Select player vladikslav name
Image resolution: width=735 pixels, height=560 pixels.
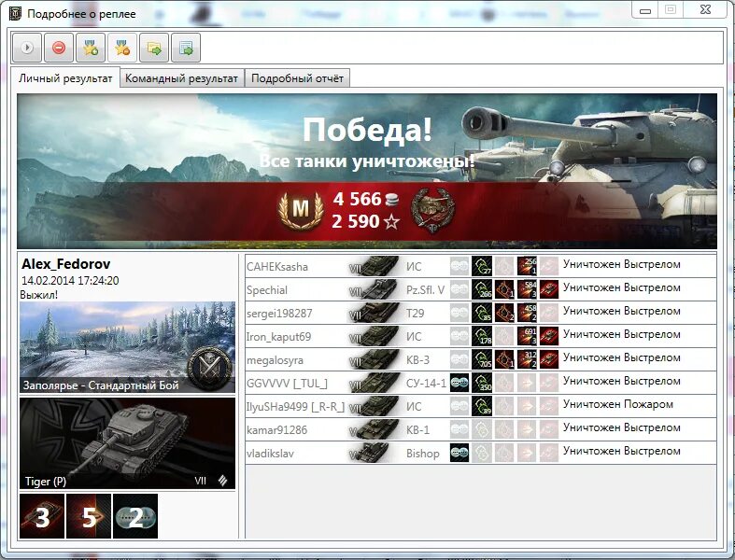click(270, 454)
